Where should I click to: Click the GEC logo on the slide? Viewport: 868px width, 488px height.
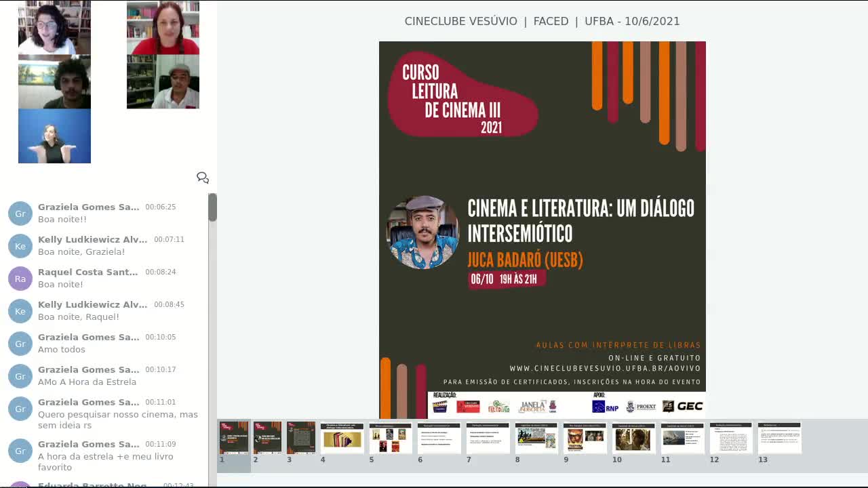(682, 407)
